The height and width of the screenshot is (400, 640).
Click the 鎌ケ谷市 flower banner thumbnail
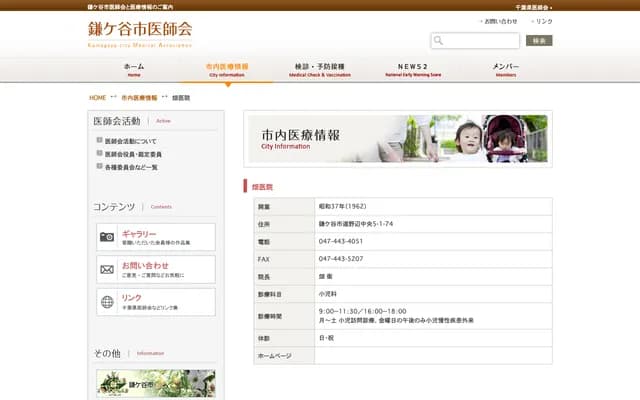click(155, 384)
